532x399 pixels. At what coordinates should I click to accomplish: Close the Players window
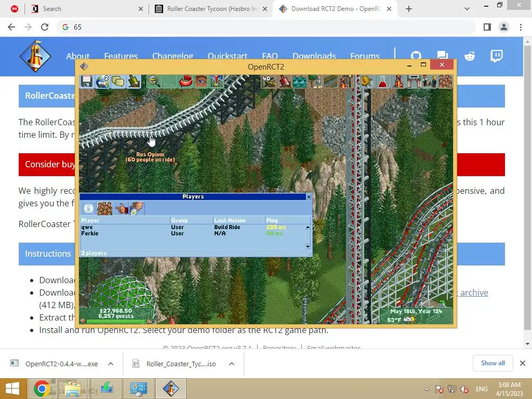pyautogui.click(x=309, y=197)
